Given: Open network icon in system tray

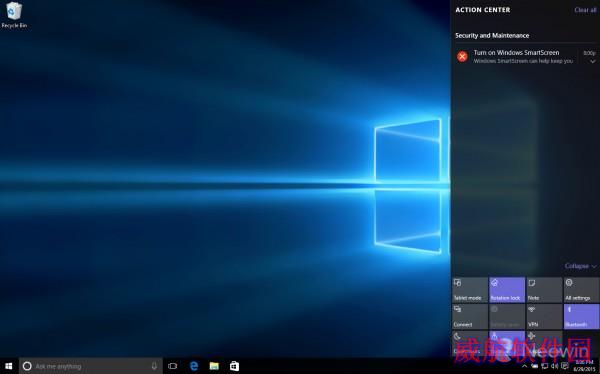Looking at the screenshot, I should tap(545, 366).
